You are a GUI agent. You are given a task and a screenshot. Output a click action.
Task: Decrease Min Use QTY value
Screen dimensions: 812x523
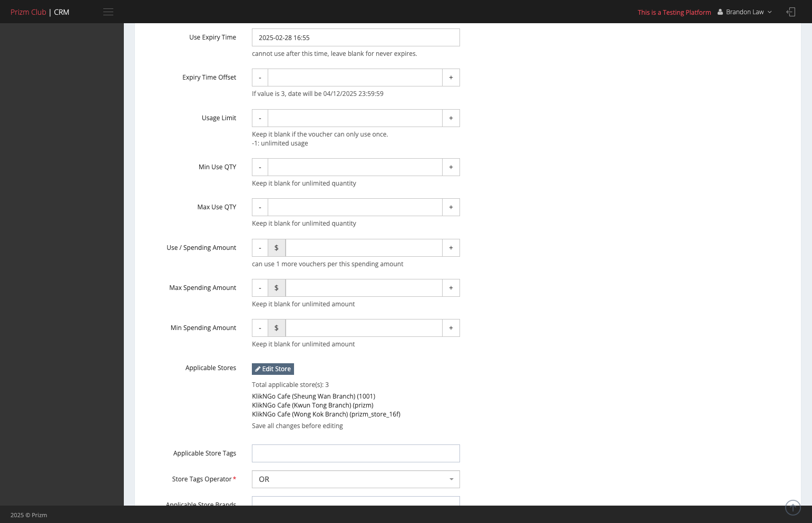point(260,167)
